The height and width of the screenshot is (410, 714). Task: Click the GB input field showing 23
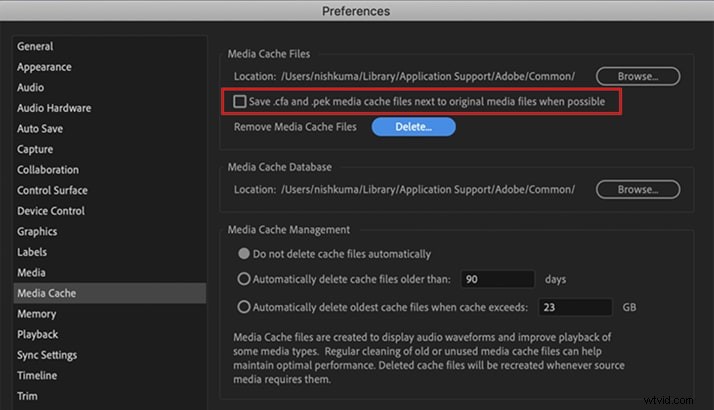tap(575, 307)
